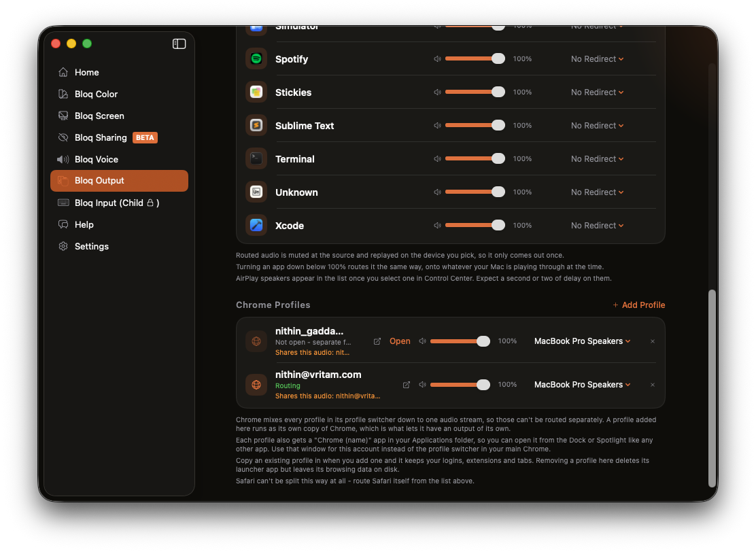Open nithin@vritam.com MacBook Pro Speakers dropdown
This screenshot has width=756, height=552.
pyautogui.click(x=583, y=384)
